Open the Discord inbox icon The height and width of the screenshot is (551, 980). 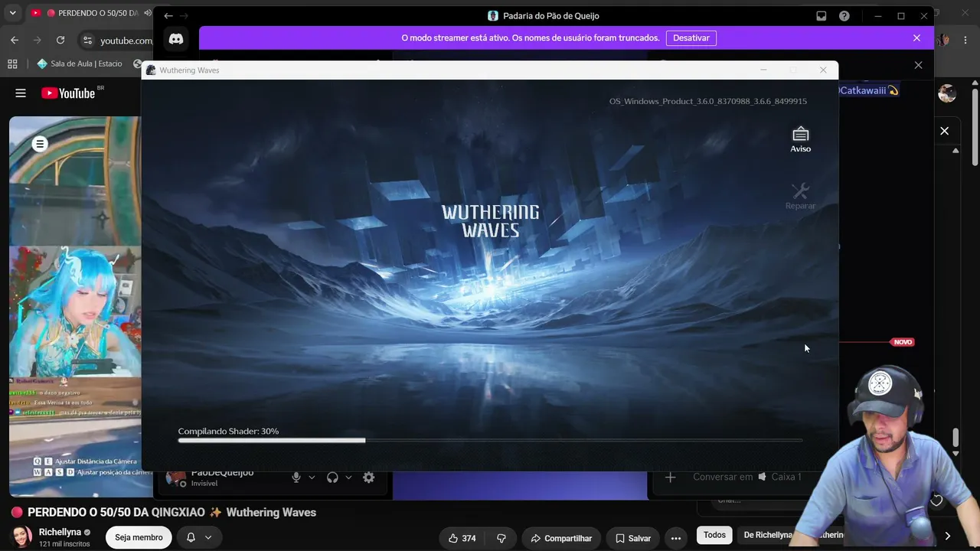[822, 16]
